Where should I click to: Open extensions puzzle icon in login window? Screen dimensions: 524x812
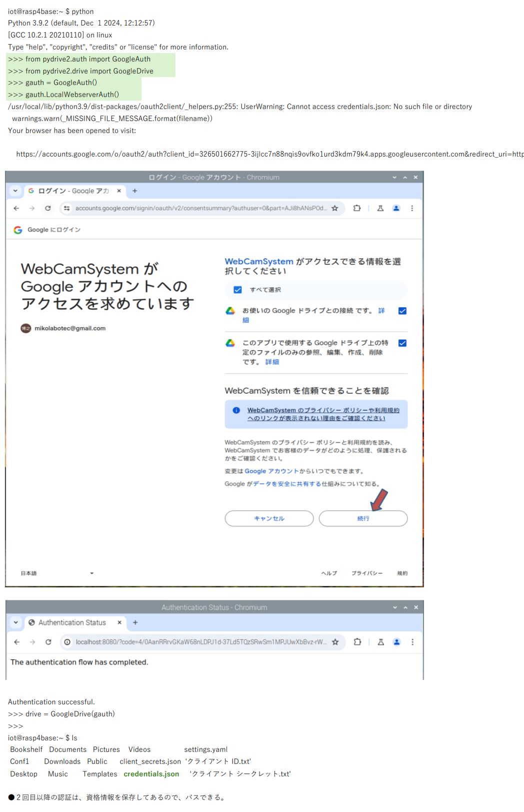click(x=357, y=208)
